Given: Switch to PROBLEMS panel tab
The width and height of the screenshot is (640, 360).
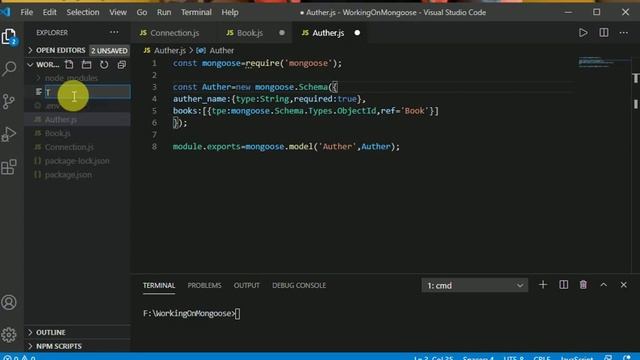Looking at the screenshot, I should point(204,285).
